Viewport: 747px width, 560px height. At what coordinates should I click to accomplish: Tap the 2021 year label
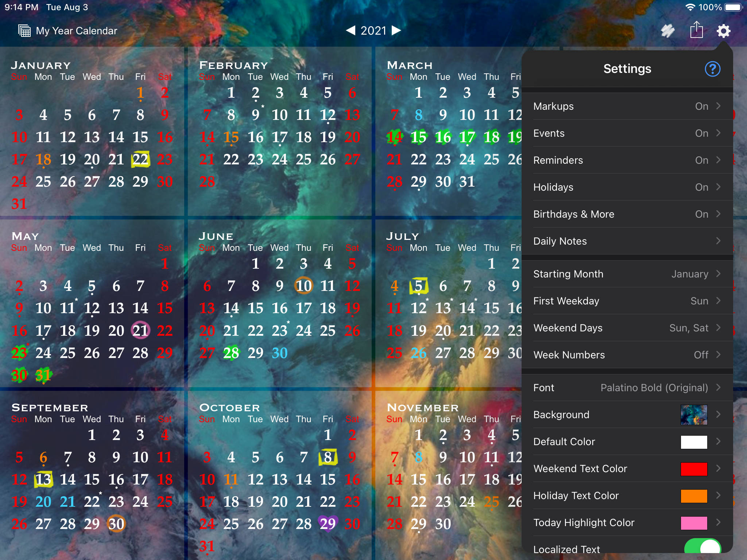pos(373,31)
